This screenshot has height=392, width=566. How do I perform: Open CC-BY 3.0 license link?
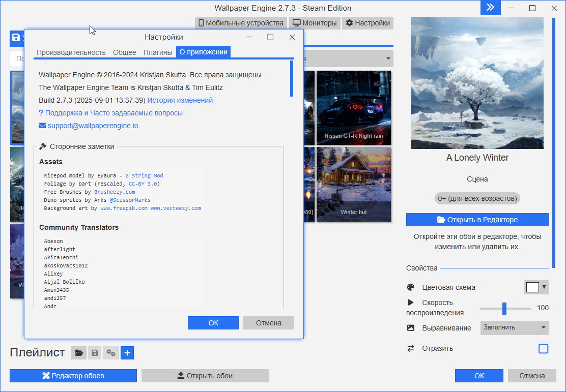143,184
